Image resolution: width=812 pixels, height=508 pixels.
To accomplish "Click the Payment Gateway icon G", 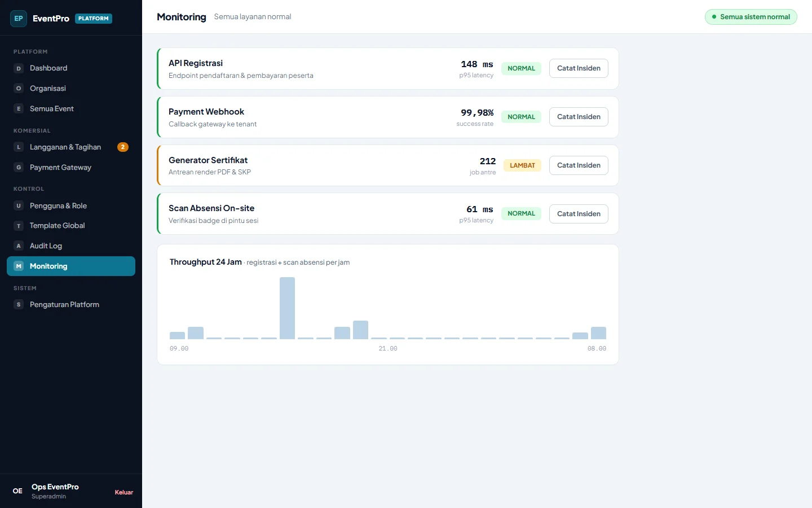I will pos(19,168).
